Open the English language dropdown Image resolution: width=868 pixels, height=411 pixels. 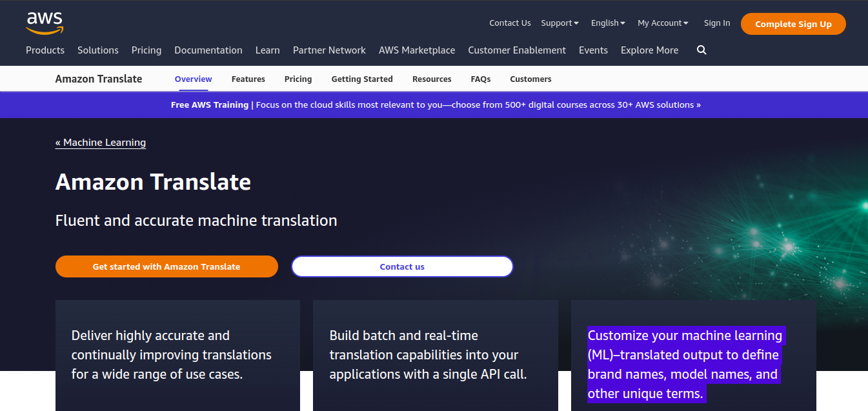(608, 23)
